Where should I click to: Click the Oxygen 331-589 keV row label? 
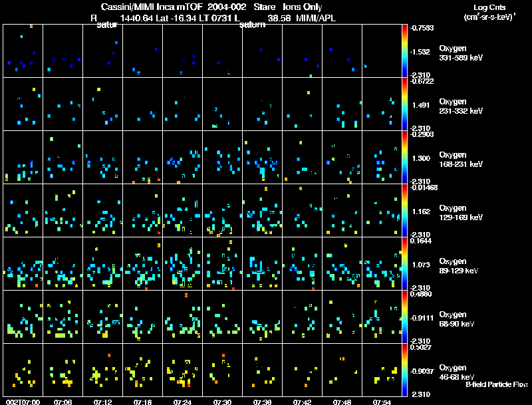click(461, 53)
